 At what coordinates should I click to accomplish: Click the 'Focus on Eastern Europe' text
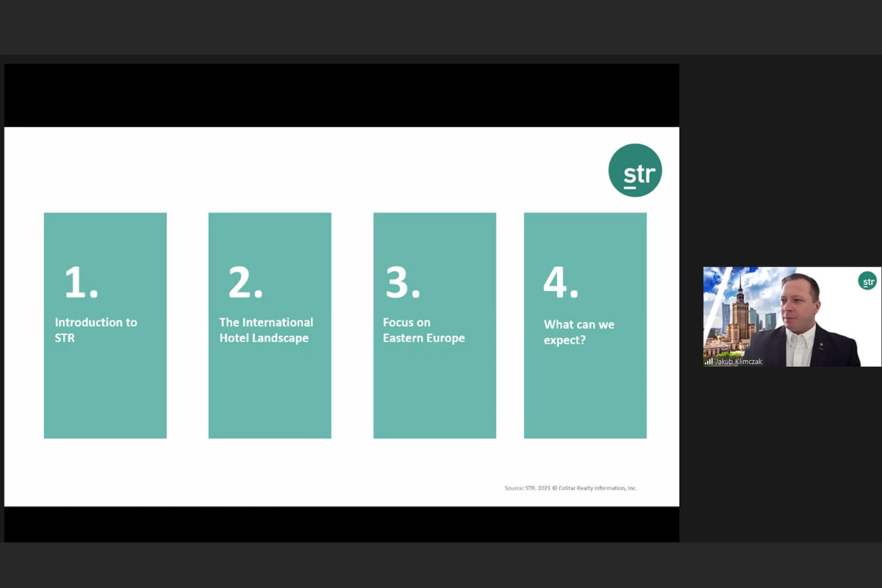tap(424, 330)
